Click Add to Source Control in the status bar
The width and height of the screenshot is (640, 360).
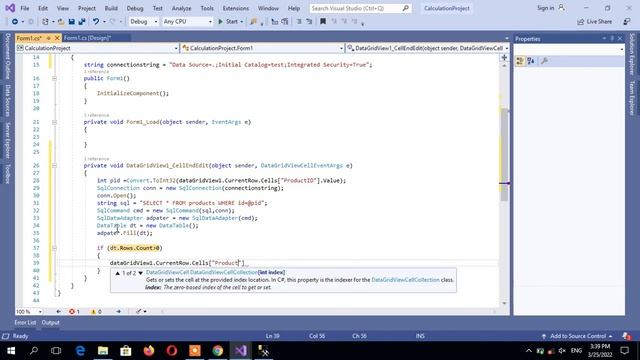coord(577,336)
